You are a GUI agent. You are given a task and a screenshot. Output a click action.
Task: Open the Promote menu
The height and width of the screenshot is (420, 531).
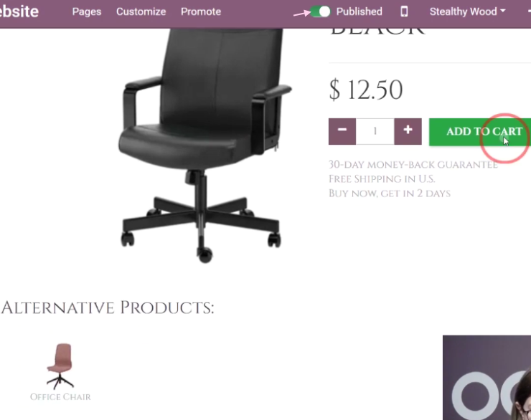pyautogui.click(x=201, y=11)
